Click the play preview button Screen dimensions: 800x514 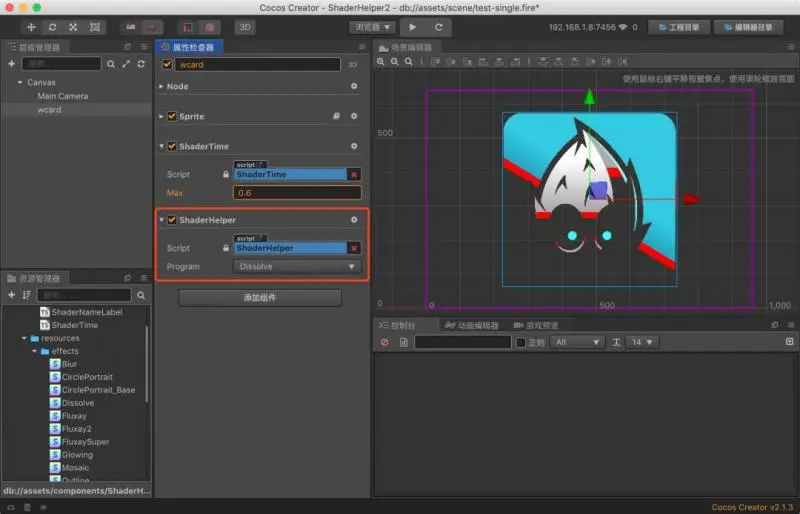[x=413, y=27]
